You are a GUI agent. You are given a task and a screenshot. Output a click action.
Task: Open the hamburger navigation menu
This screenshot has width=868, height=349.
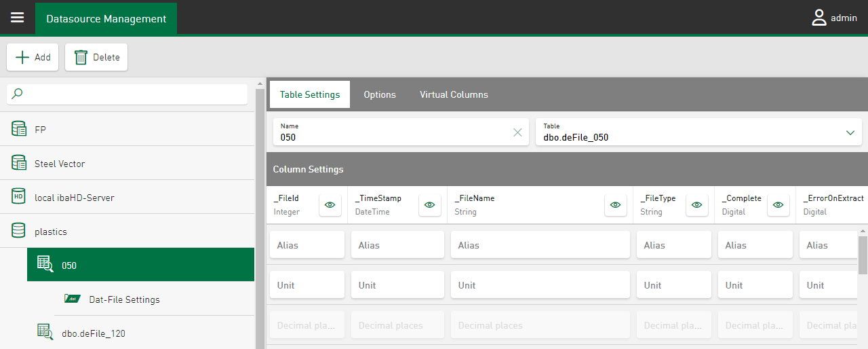tap(17, 18)
